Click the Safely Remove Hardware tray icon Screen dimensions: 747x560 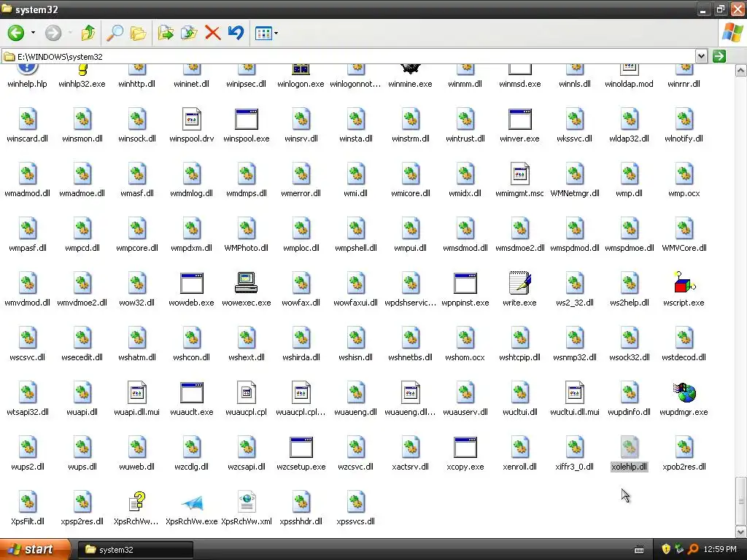[679, 549]
